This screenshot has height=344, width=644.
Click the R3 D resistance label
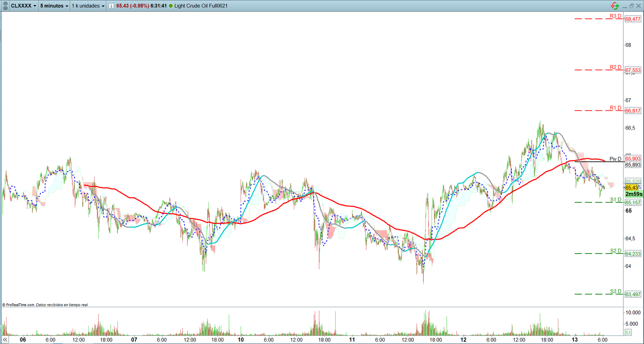click(x=615, y=16)
